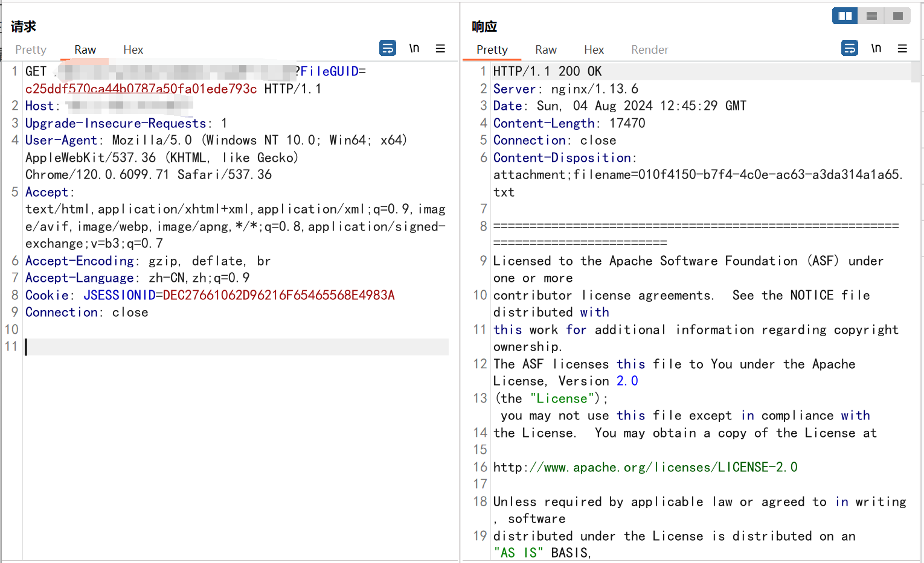Screen dimensions: 924x563
Task: Toggle non-printable characters \n in request panel
Action: pyautogui.click(x=414, y=48)
